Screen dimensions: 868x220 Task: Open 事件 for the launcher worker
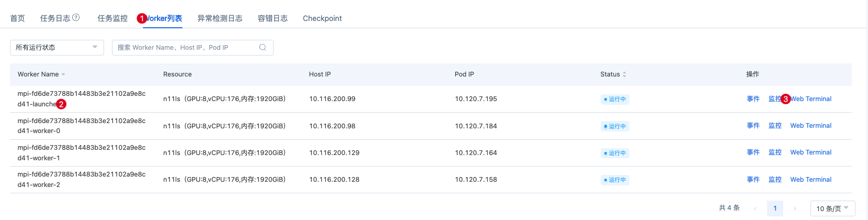(x=753, y=98)
